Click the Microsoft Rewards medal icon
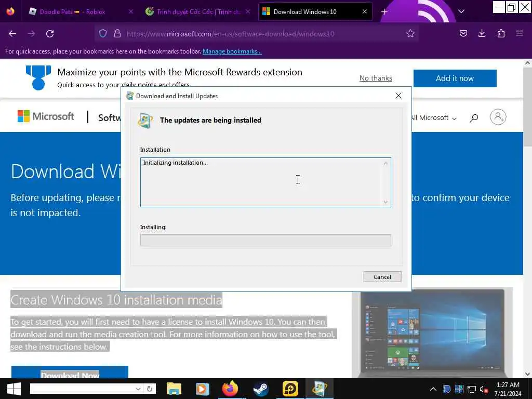532x399 pixels. [x=38, y=78]
